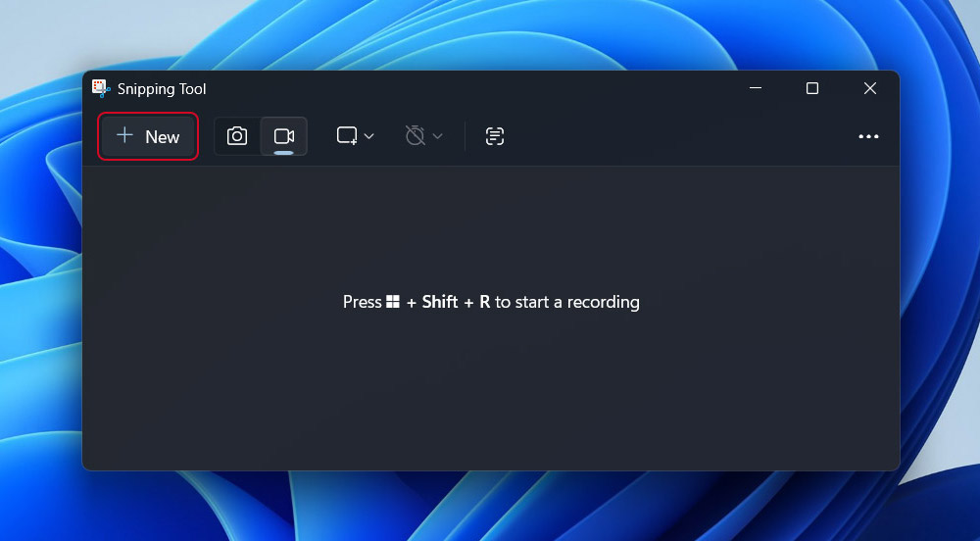Image resolution: width=980 pixels, height=541 pixels.
Task: Select the Record video mode
Action: [284, 136]
